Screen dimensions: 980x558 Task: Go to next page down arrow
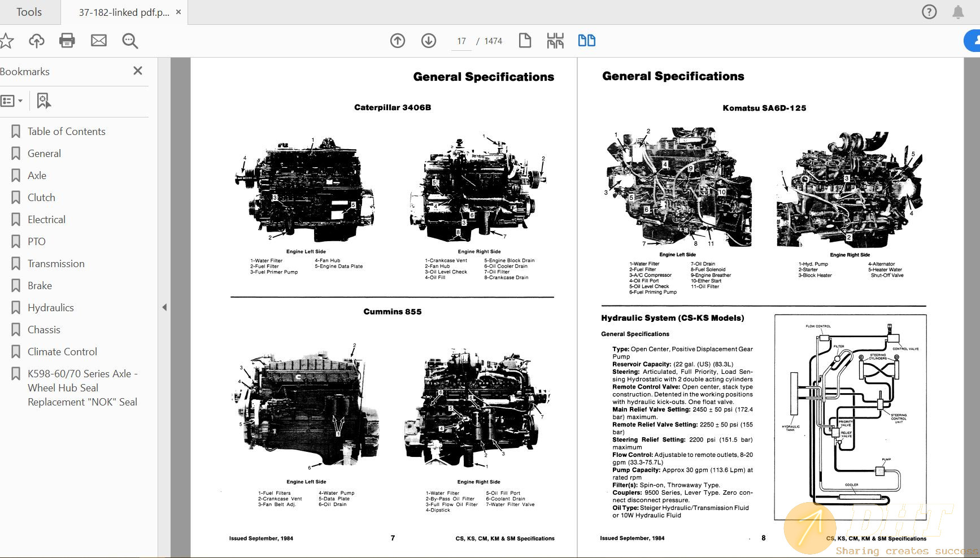click(x=429, y=41)
